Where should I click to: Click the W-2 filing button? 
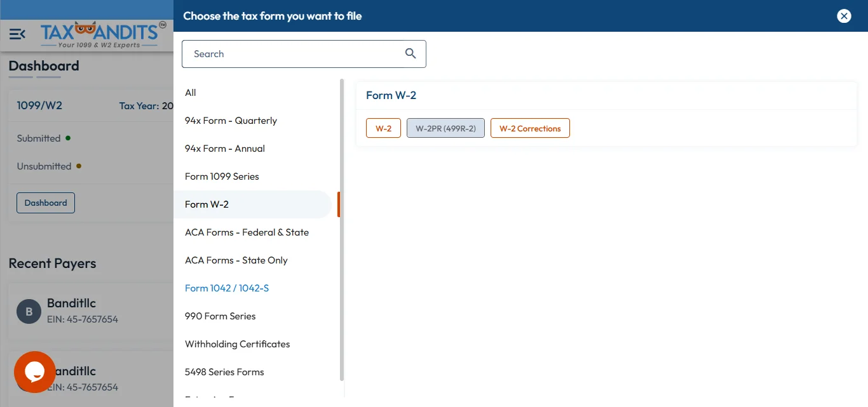383,128
